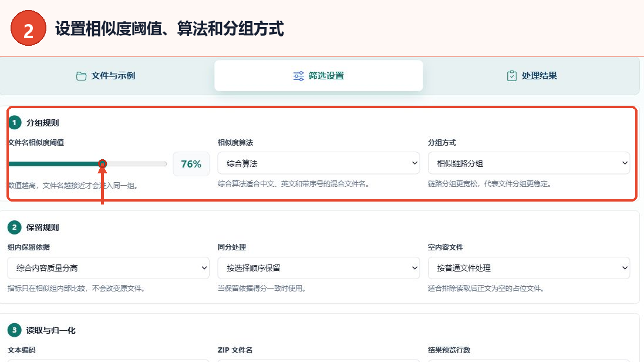Click the hint text 综合算法适合中文、英文和带序号的混合文件名
This screenshot has height=362, width=644.
pos(294,184)
